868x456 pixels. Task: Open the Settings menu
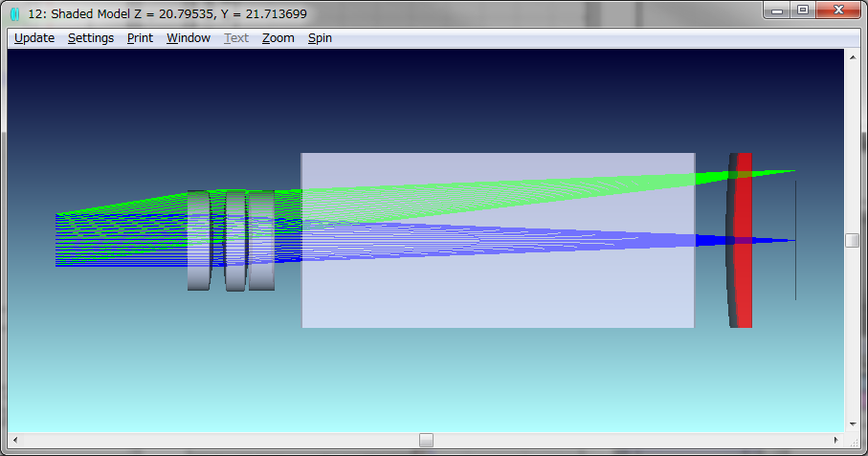(91, 38)
